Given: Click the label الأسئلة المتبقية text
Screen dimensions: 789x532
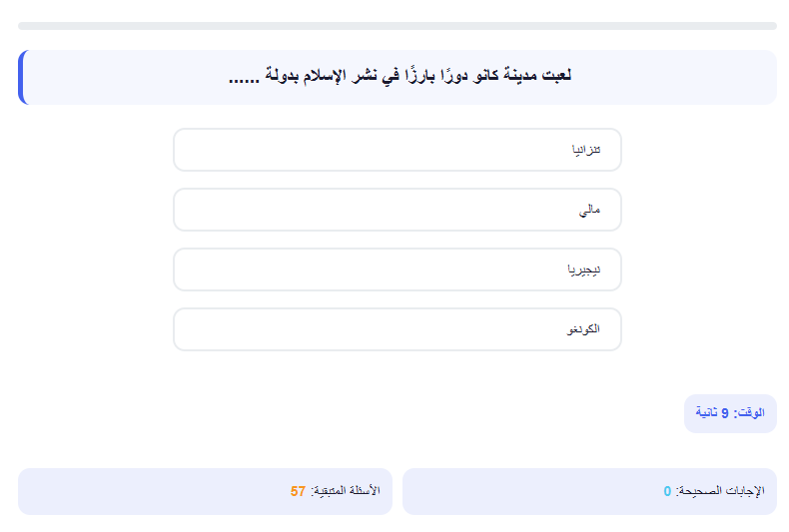Looking at the screenshot, I should tap(346, 491).
